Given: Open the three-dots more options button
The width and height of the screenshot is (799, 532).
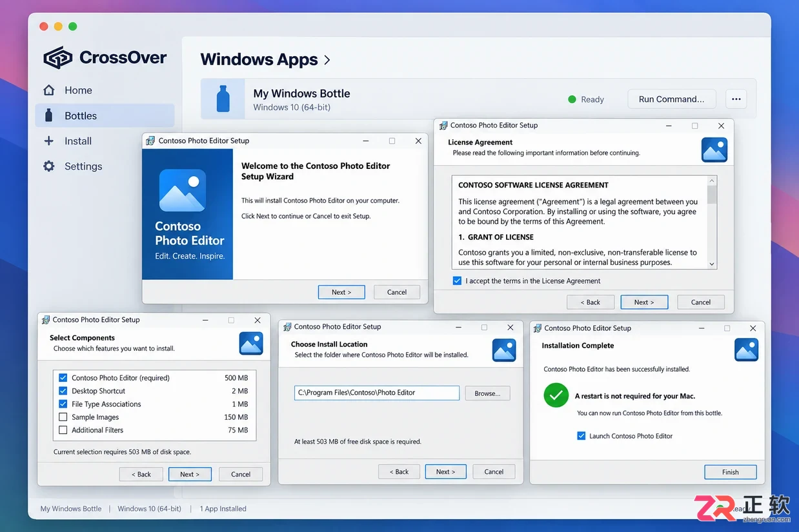Looking at the screenshot, I should 736,99.
